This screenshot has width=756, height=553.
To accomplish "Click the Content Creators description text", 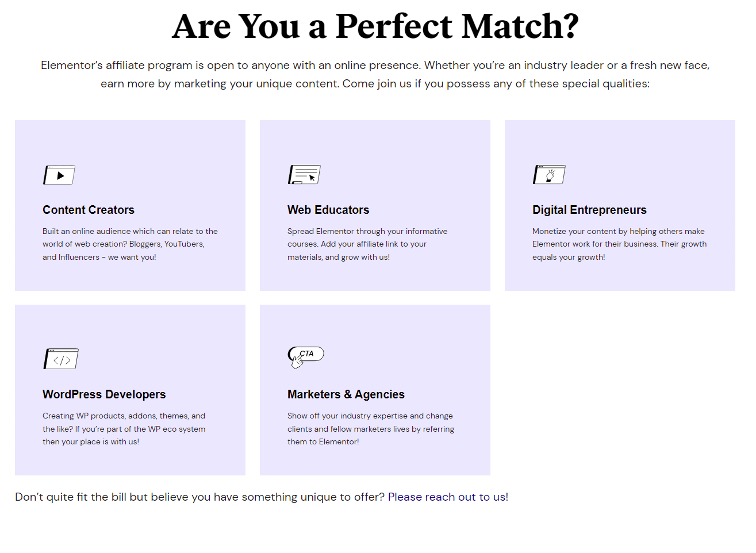I will (x=130, y=244).
